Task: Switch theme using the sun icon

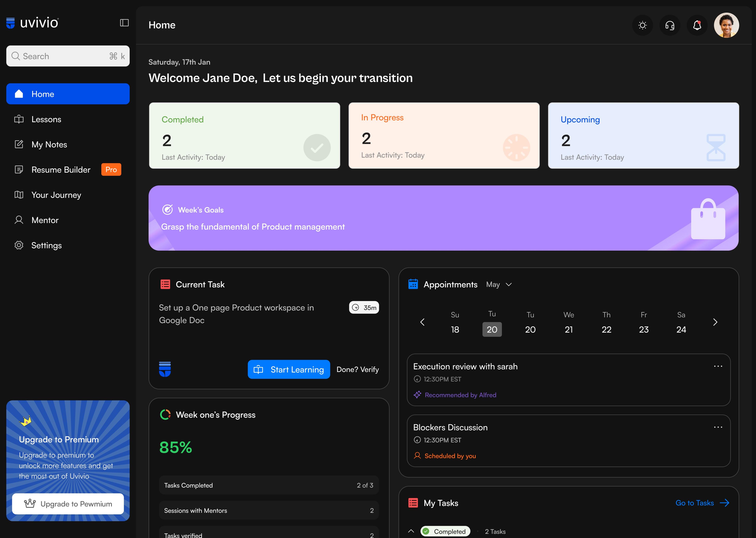Action: [x=642, y=25]
